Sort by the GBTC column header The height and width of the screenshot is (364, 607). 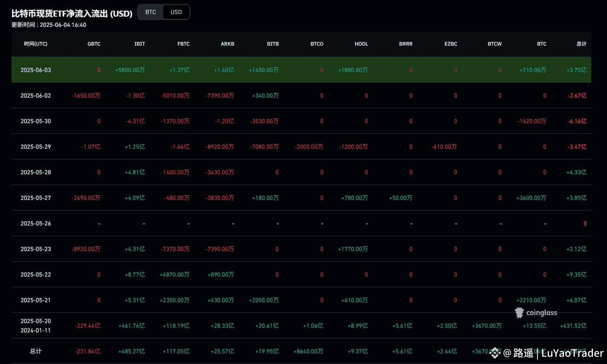click(94, 44)
